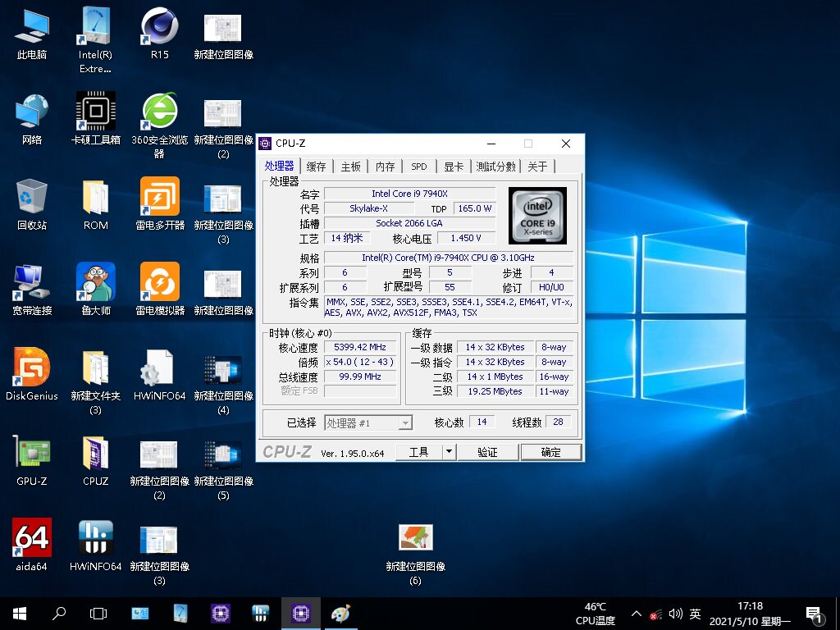Image resolution: width=840 pixels, height=630 pixels.
Task: Switch to the 显卡 tab in CPU-Z
Action: click(x=453, y=166)
